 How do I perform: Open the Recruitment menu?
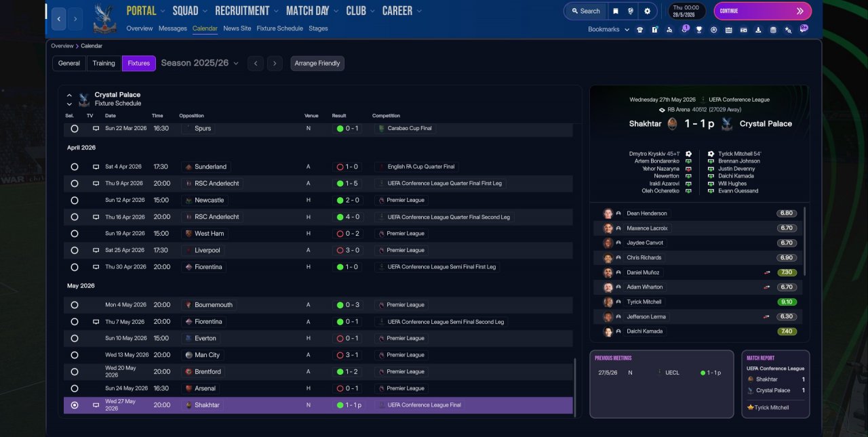247,11
